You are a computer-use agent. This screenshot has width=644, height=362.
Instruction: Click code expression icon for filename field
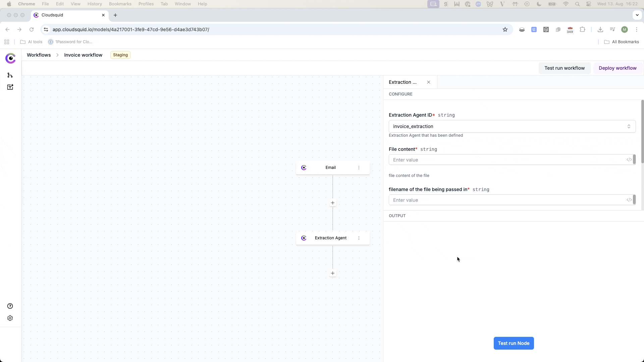(629, 200)
